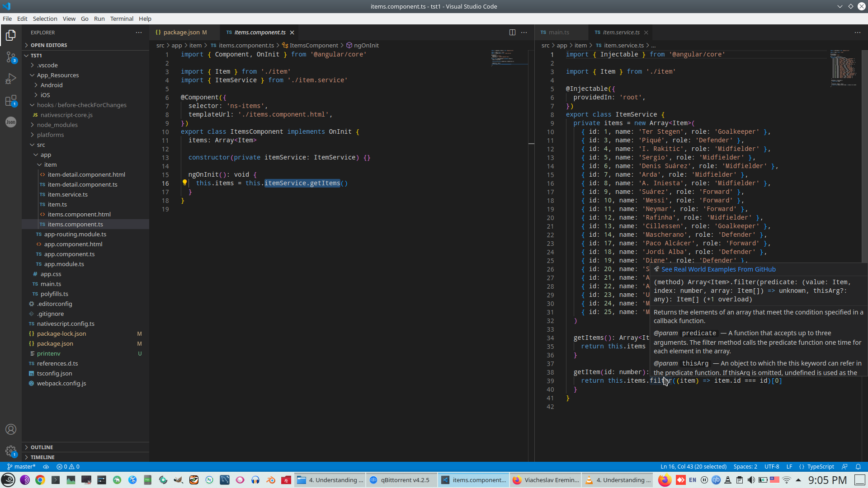
Task: Open Run and Debug panel
Action: pos(11,79)
